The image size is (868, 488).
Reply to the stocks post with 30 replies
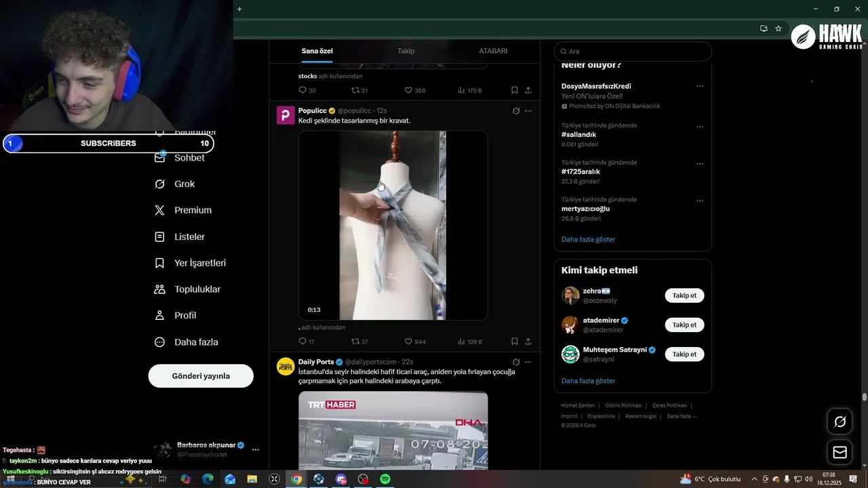pyautogui.click(x=307, y=90)
